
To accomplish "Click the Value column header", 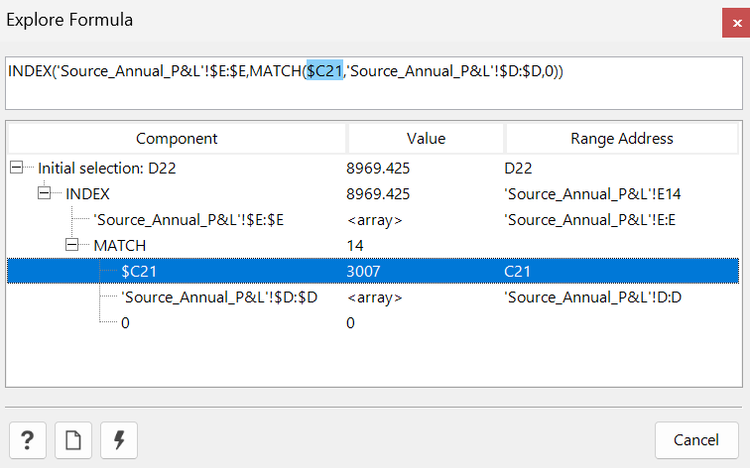I will 426,139.
